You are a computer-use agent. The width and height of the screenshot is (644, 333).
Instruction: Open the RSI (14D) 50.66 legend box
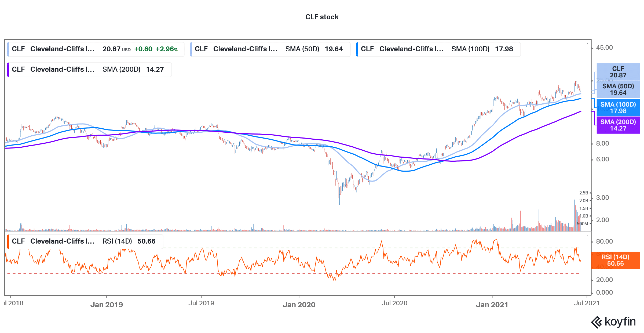[85, 241]
